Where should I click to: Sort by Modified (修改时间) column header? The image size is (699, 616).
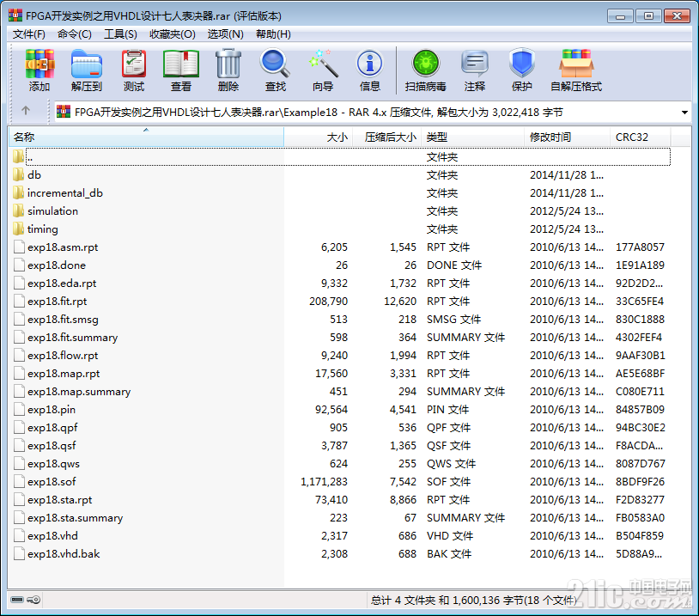[x=567, y=137]
